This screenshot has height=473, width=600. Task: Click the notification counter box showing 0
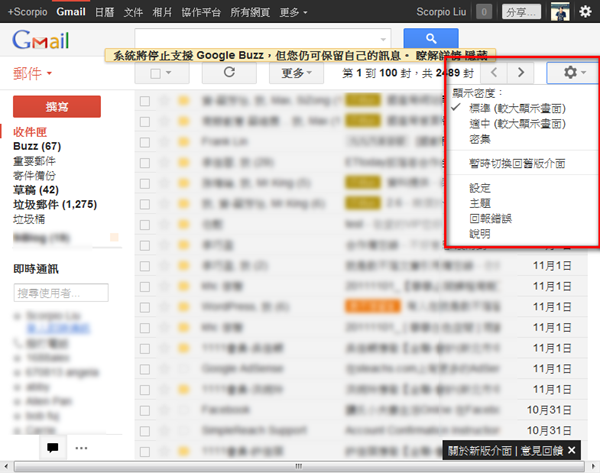click(x=484, y=12)
